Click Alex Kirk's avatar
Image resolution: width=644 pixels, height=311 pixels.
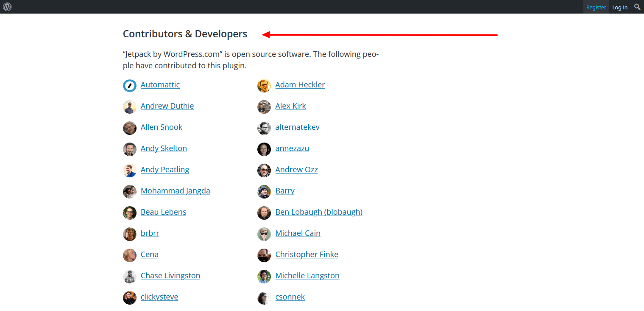264,106
